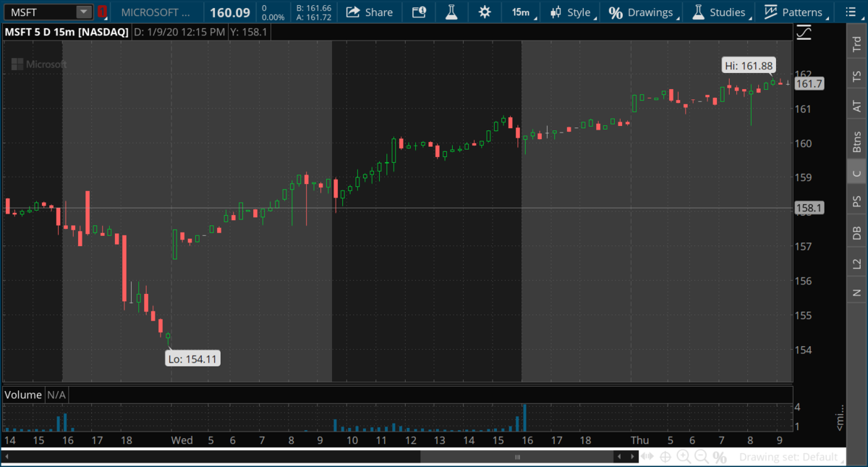Image resolution: width=868 pixels, height=467 pixels.
Task: Click the MSFT 5 D 15m chart title
Action: [67, 32]
